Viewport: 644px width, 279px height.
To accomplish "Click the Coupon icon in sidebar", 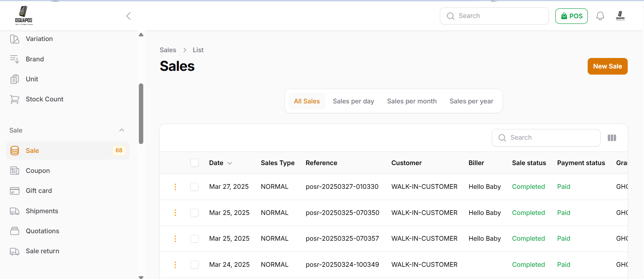I will (15, 171).
